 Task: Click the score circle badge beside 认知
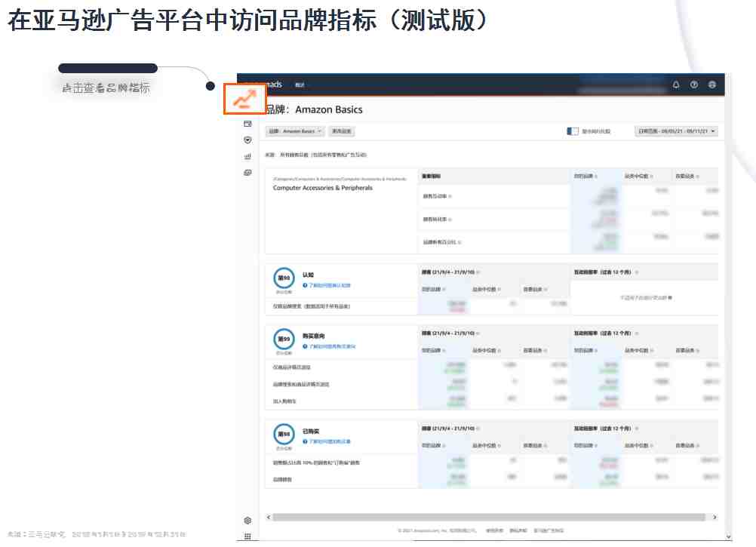[284, 278]
